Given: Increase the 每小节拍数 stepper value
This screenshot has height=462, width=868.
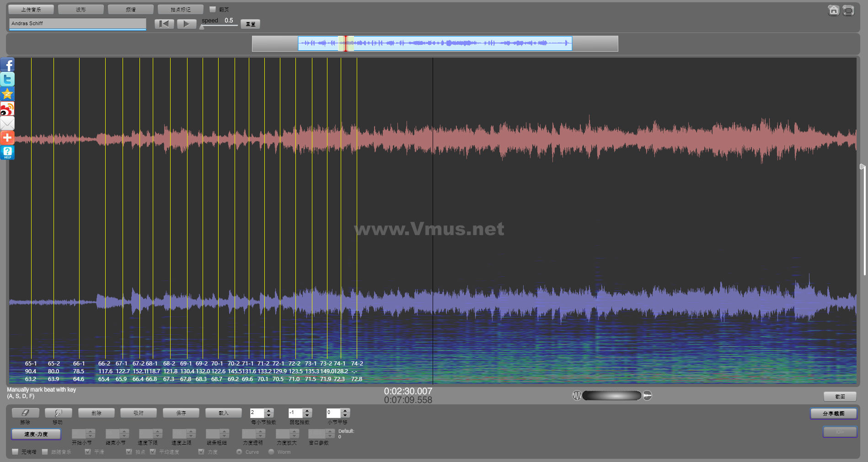Looking at the screenshot, I should (x=269, y=410).
